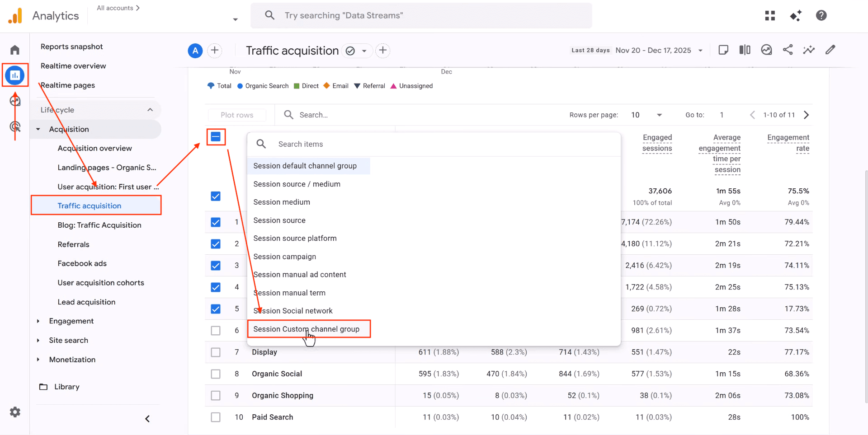The width and height of the screenshot is (868, 435).
Task: Collapse the Life cycle section
Action: 150,109
